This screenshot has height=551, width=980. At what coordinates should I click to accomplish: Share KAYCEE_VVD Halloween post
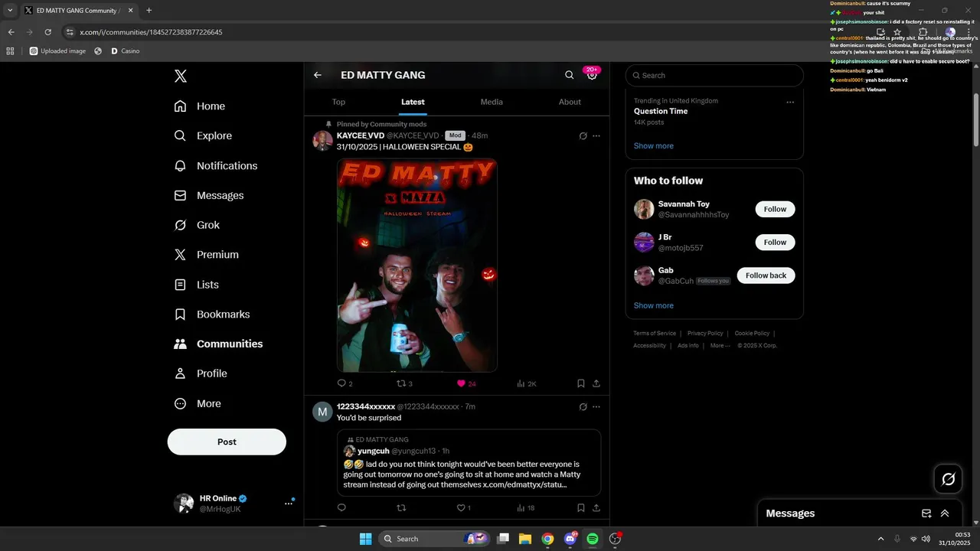(x=596, y=383)
